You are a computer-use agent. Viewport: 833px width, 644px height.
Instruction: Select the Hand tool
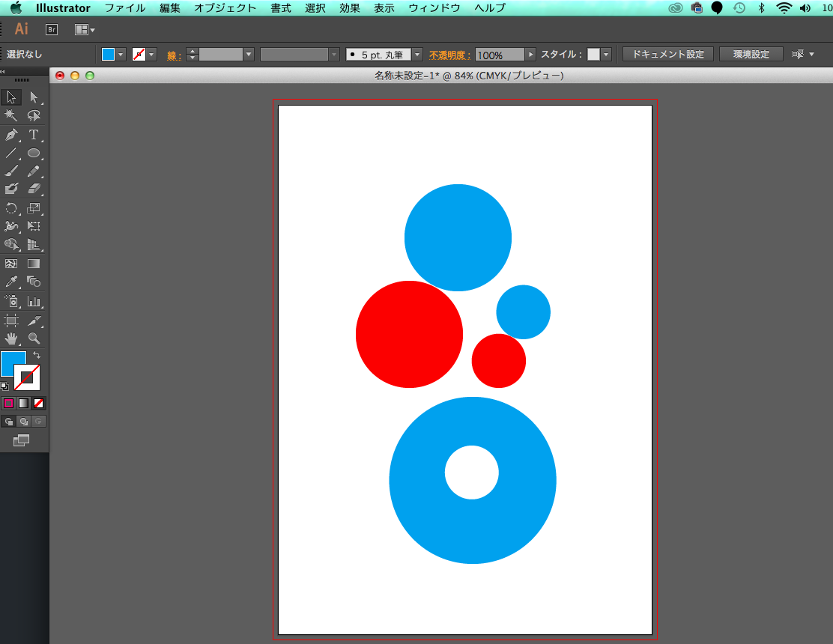coord(10,338)
